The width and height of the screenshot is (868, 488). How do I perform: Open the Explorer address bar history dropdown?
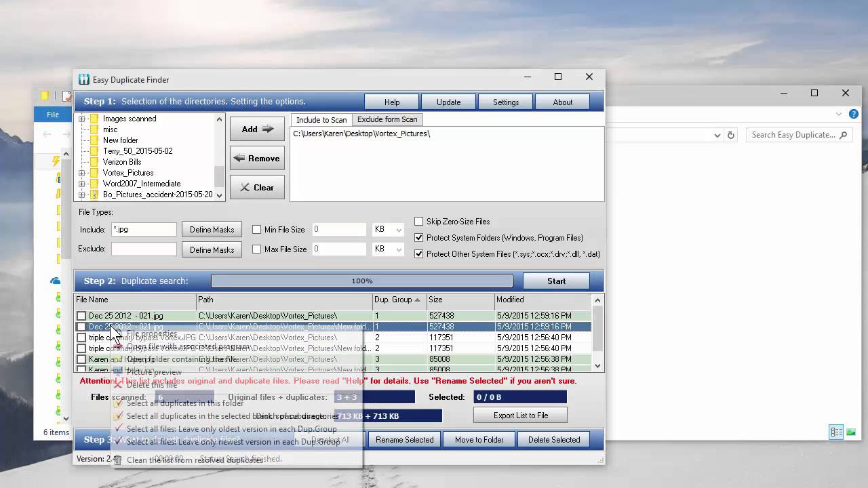(717, 135)
